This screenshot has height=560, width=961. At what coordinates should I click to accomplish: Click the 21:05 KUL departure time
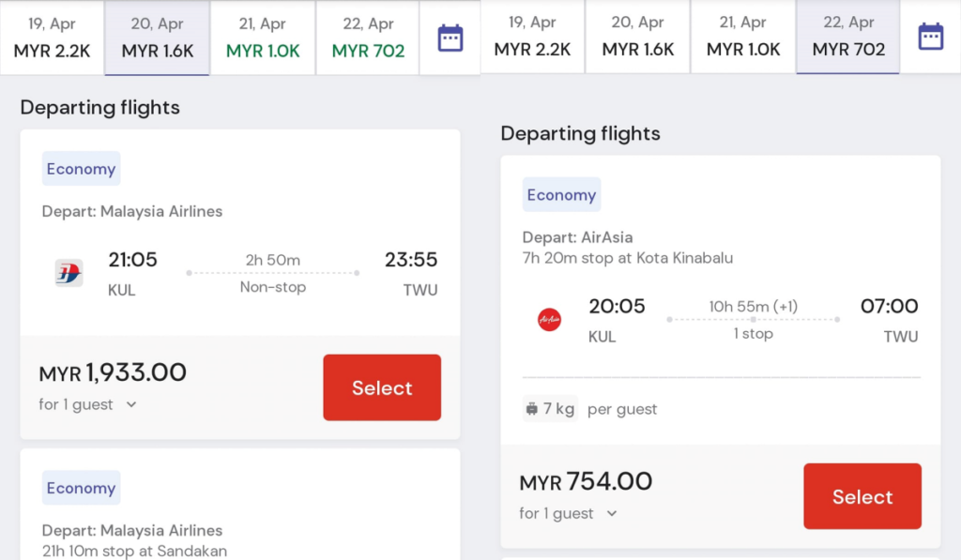[x=132, y=260]
